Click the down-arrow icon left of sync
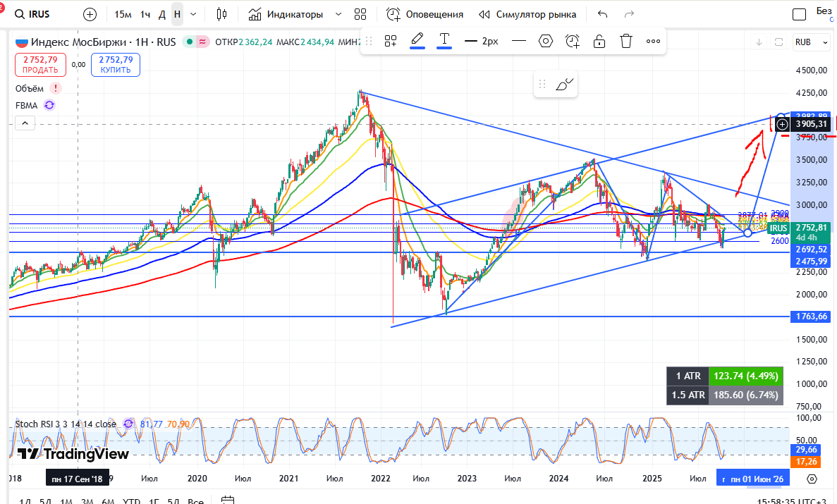This screenshot has width=837, height=504. pos(759,42)
